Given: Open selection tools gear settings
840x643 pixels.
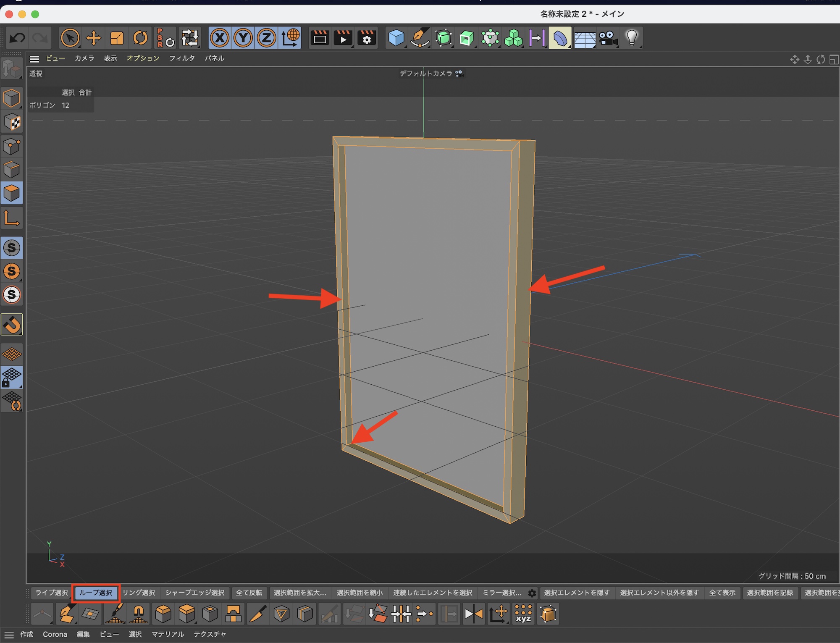Looking at the screenshot, I should point(532,593).
